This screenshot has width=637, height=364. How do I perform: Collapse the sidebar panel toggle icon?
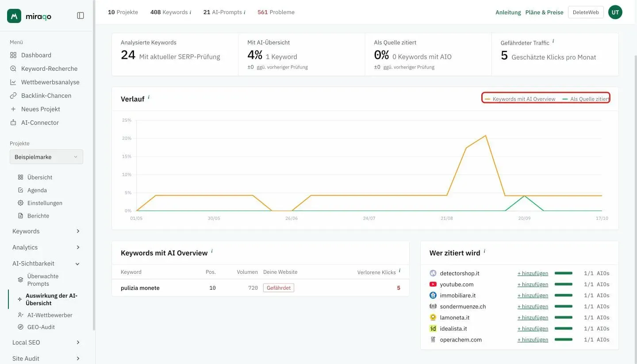(81, 15)
